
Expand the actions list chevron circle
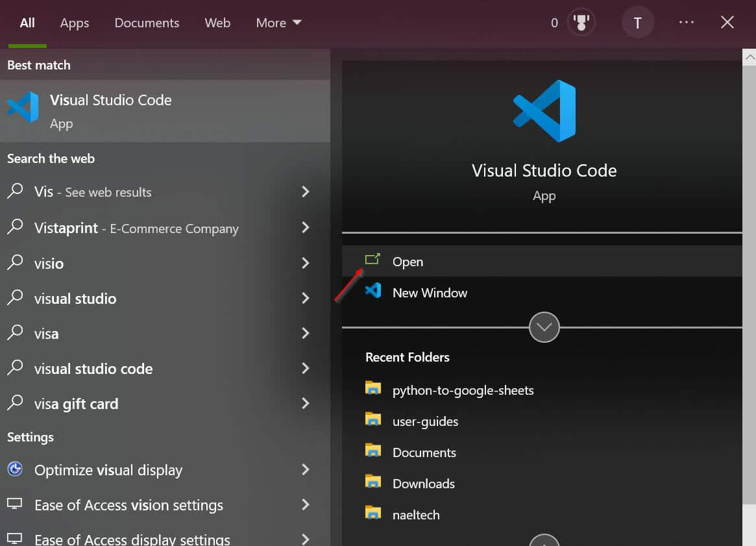[x=544, y=327]
